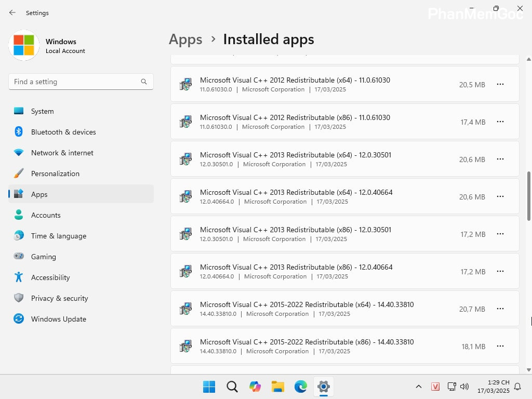Select Time & language in sidebar
The height and width of the screenshot is (399, 532).
[58, 236]
